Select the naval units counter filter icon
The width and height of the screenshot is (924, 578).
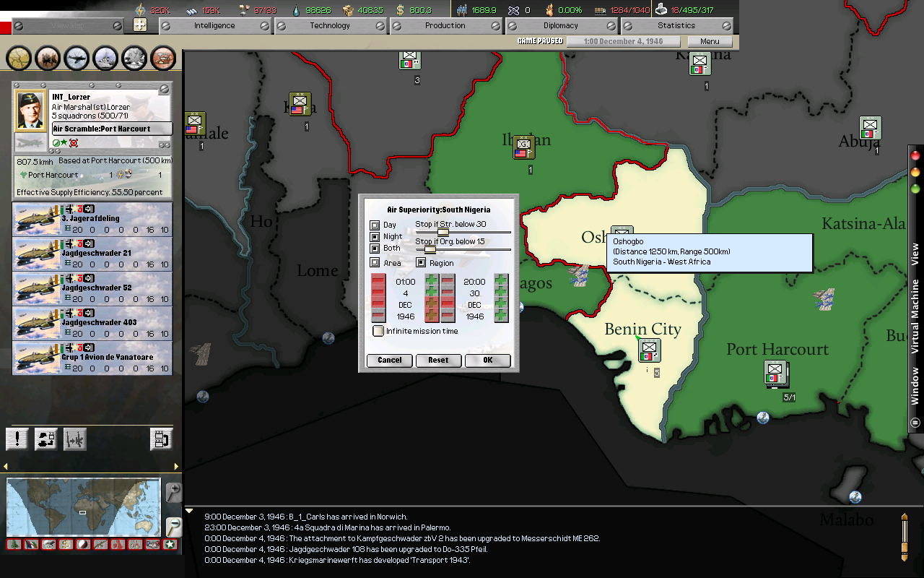pyautogui.click(x=105, y=58)
